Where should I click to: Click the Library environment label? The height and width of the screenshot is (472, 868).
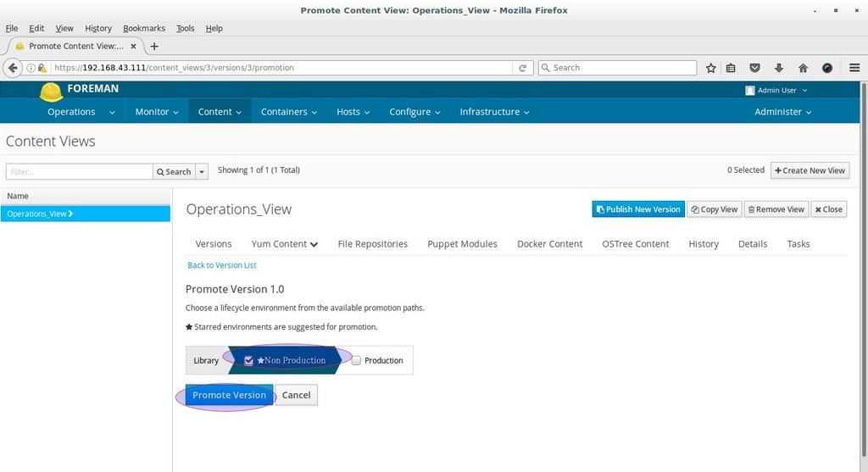click(206, 360)
